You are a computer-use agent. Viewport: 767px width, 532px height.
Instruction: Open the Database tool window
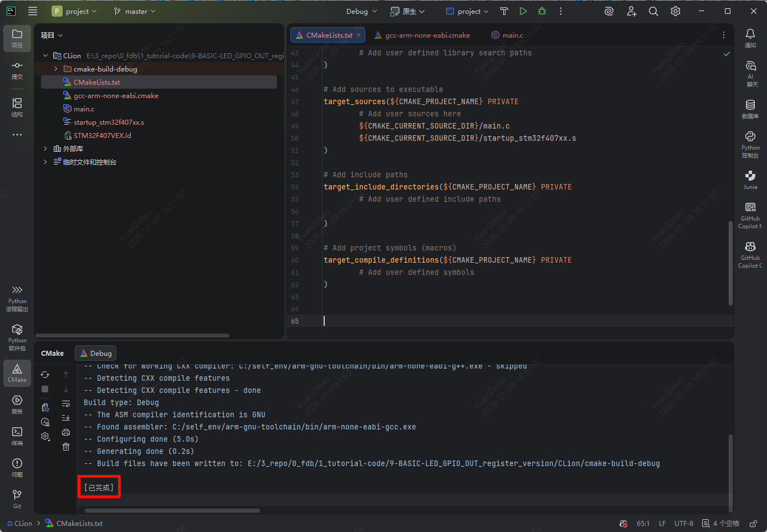pos(750,109)
